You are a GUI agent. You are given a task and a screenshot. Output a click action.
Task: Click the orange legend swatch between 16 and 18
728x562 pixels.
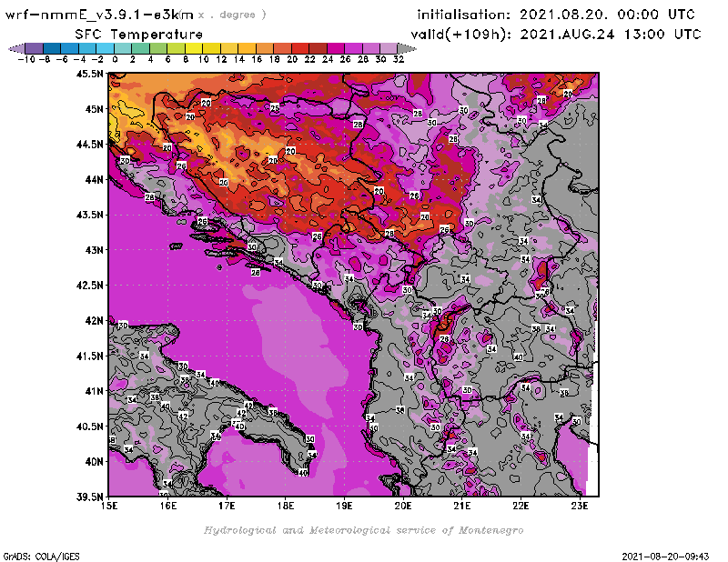[264, 48]
